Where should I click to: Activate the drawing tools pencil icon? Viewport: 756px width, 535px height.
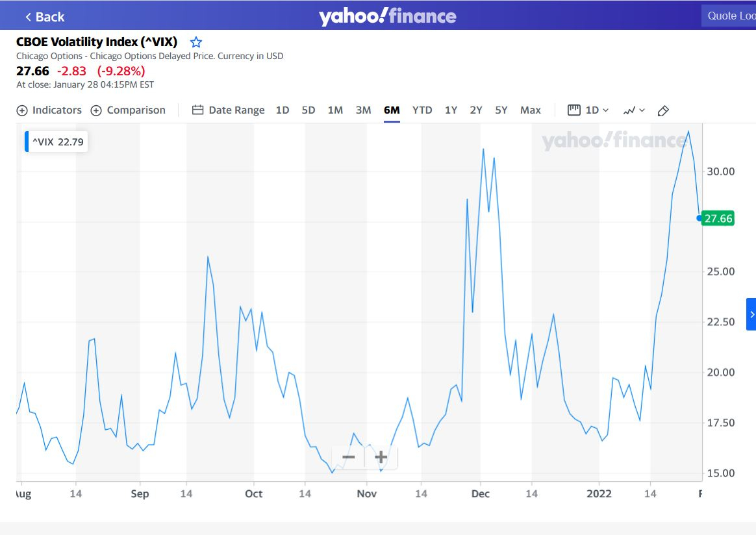pos(663,111)
